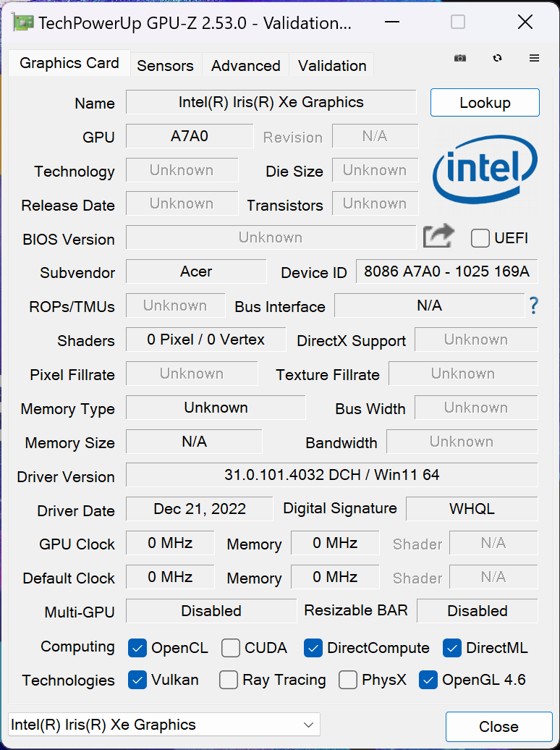This screenshot has height=750, width=560.
Task: Switch to the Sensors tab
Action: click(165, 65)
